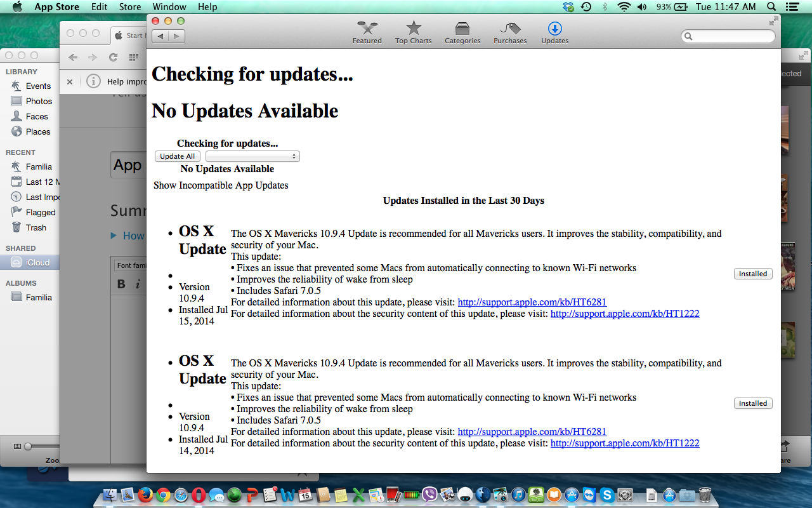Open the Wi-Fi status menu
This screenshot has width=812, height=508.
tap(624, 7)
